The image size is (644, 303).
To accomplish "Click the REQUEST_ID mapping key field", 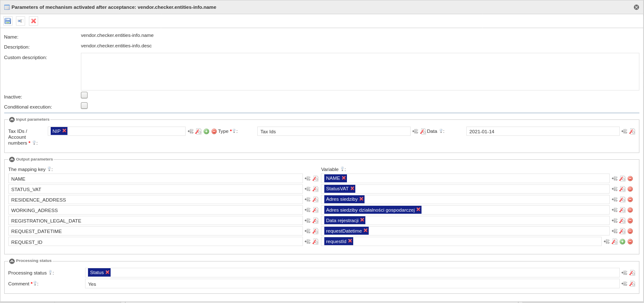I will click(155, 241).
